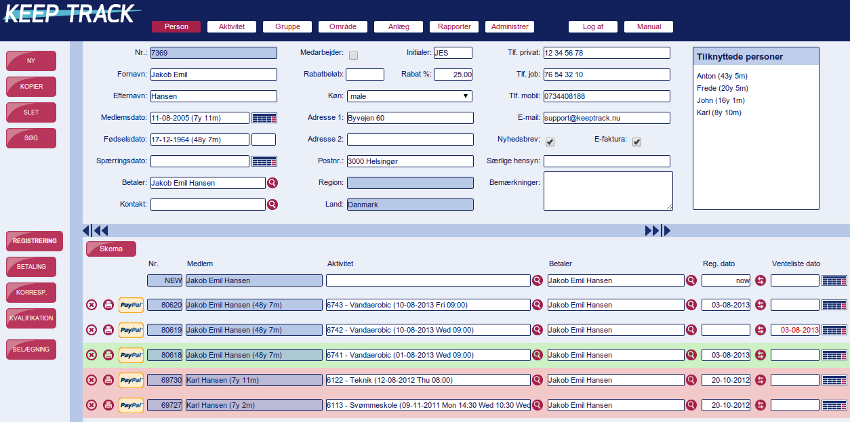Uncheck the E-faktura checkbox
This screenshot has height=422, width=850.
tap(637, 142)
